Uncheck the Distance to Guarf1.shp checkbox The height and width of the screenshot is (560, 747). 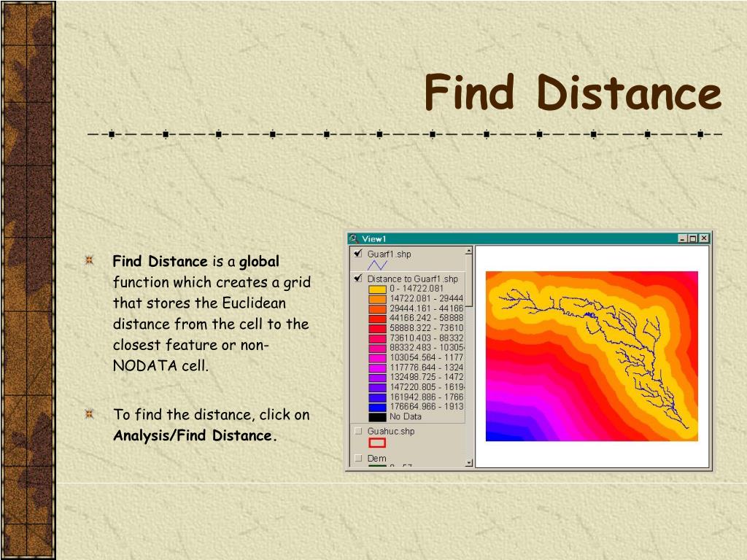tap(358, 278)
